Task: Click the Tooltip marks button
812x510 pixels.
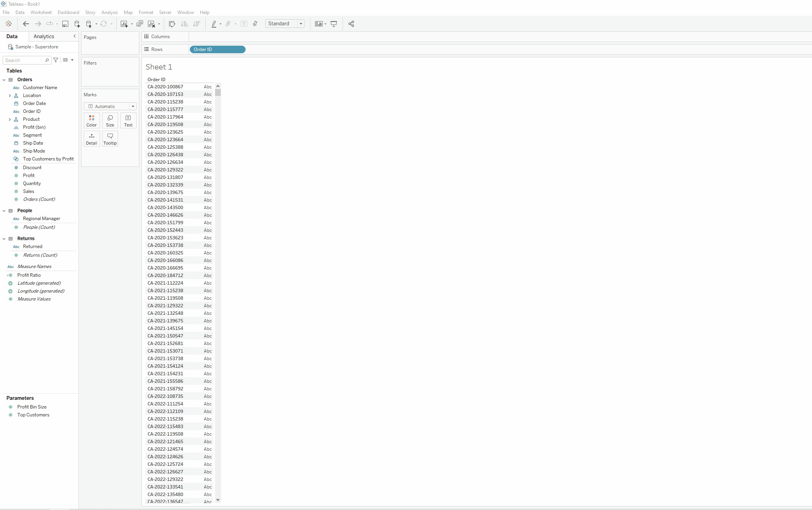Action: (x=110, y=139)
